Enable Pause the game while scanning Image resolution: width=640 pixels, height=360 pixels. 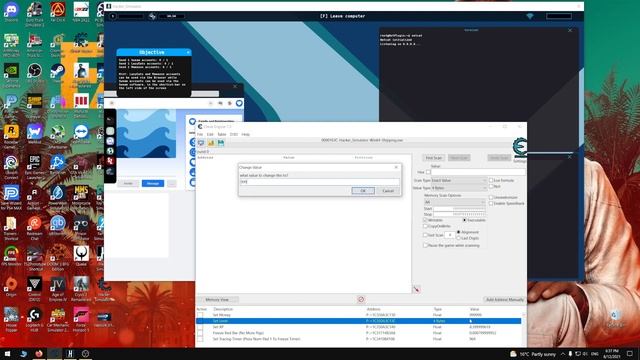[x=425, y=246]
